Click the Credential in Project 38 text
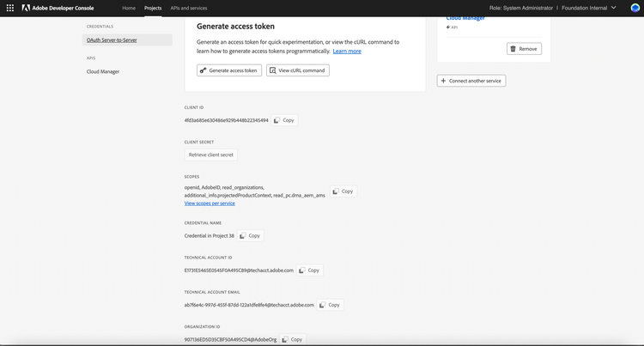Image resolution: width=644 pixels, height=346 pixels. [x=209, y=235]
